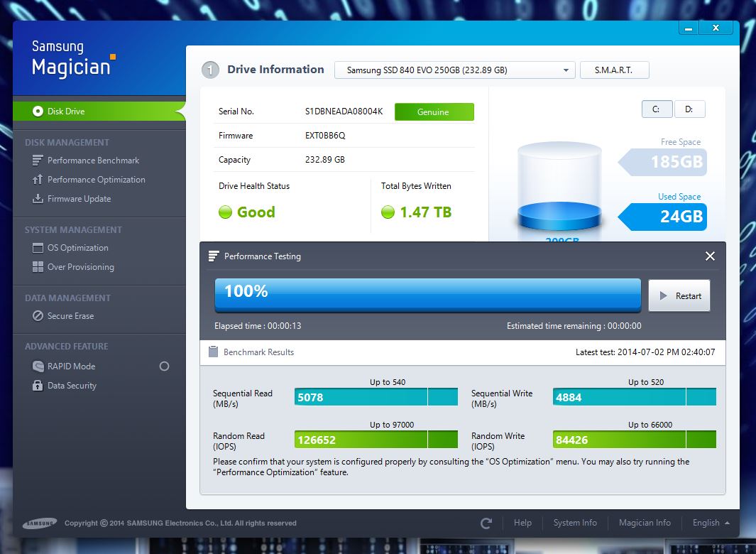Click the Firmware Update download icon

point(38,199)
